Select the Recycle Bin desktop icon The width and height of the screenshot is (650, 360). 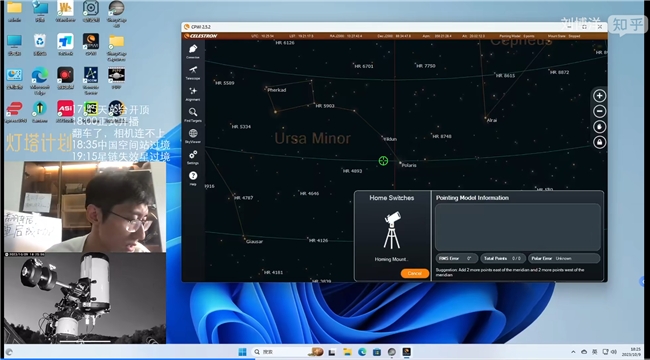pyautogui.click(x=40, y=44)
